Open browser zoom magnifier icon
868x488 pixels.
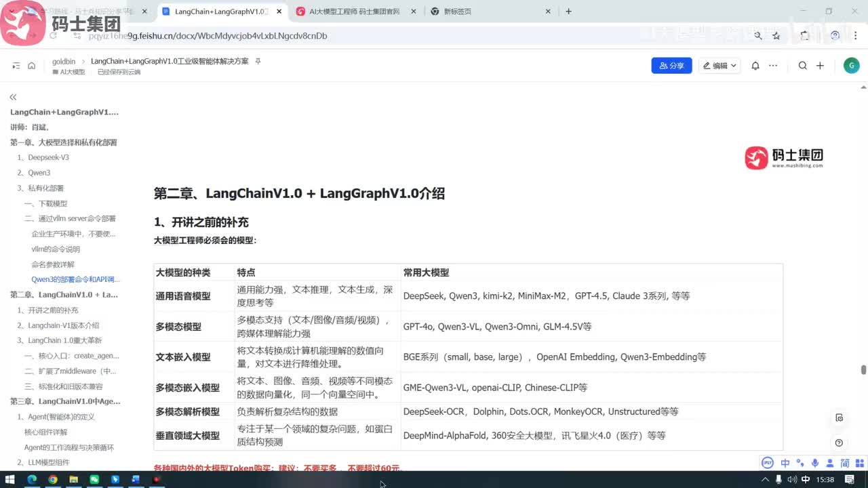tap(758, 36)
